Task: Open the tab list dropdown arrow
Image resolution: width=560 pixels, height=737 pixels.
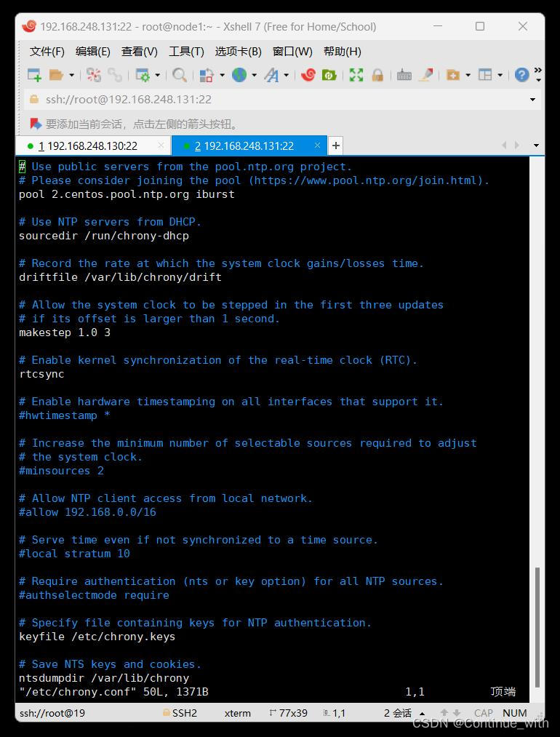Action: pyautogui.click(x=536, y=146)
